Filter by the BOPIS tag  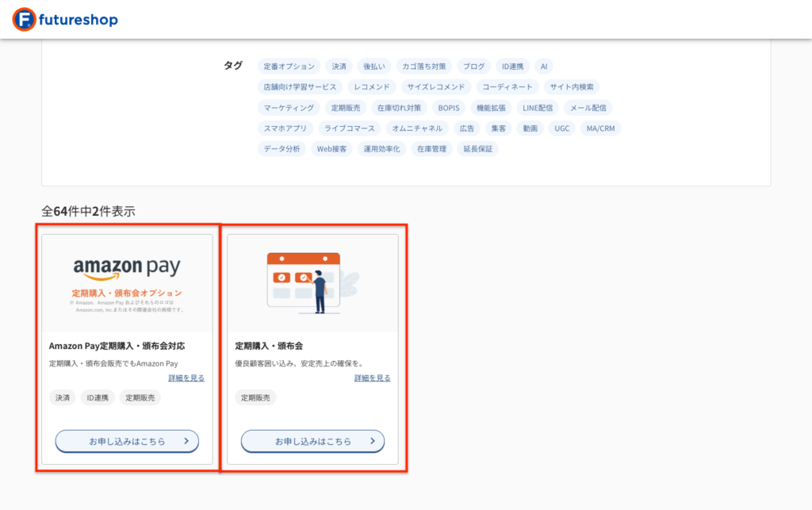[448, 108]
